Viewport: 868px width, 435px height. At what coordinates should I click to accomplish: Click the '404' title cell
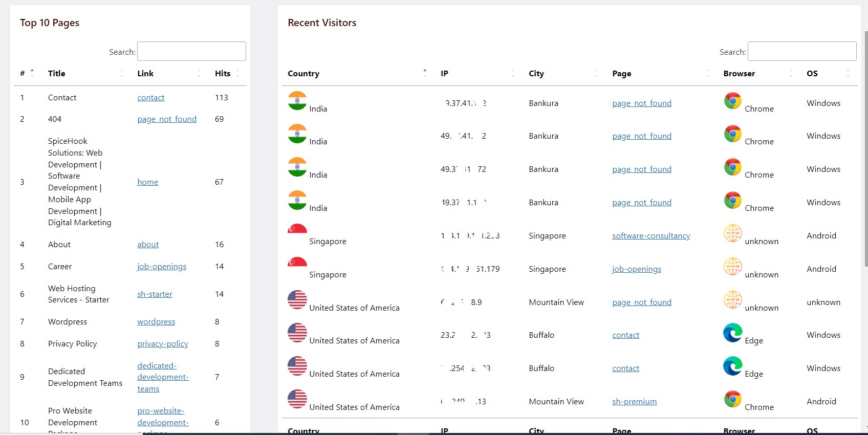tap(54, 119)
